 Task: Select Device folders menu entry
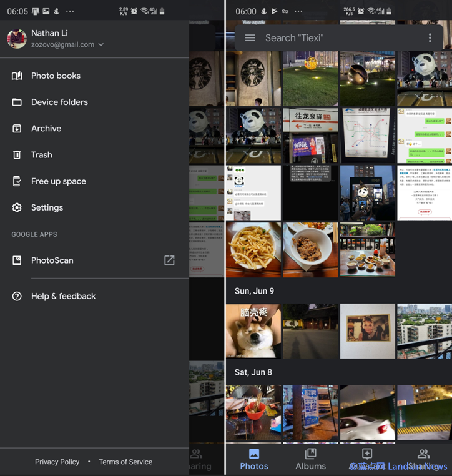pyautogui.click(x=94, y=102)
